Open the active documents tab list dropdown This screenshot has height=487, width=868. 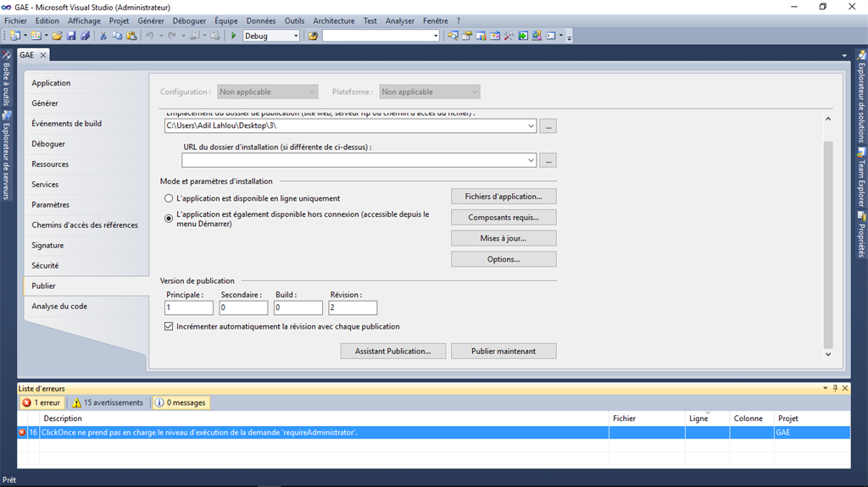tap(844, 55)
